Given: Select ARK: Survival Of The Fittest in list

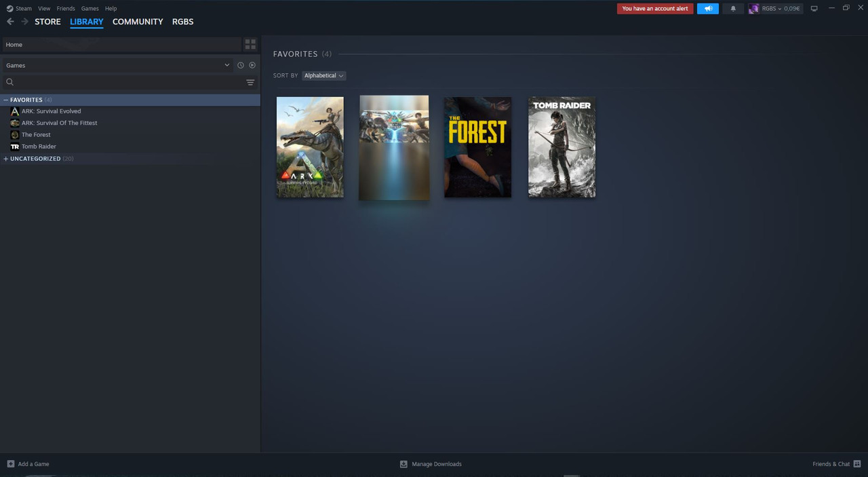Looking at the screenshot, I should pyautogui.click(x=59, y=123).
